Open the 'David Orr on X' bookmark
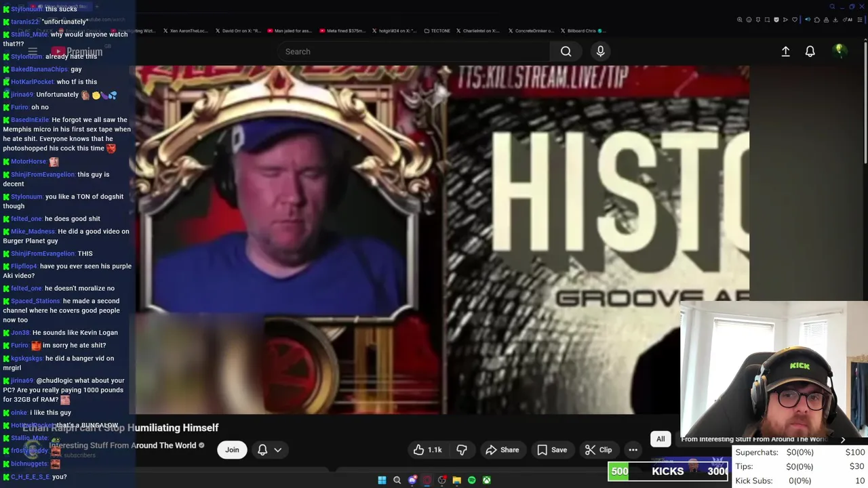Screen dimensions: 868x488 tap(237, 30)
